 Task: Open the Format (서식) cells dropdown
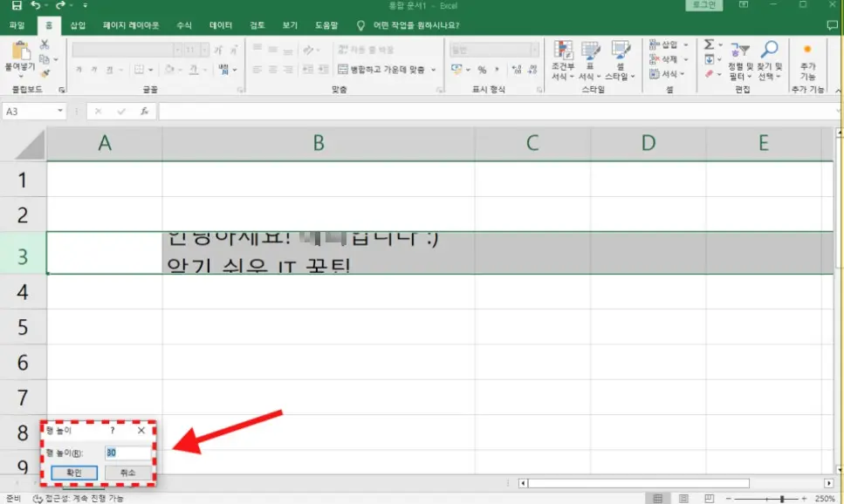coord(669,75)
